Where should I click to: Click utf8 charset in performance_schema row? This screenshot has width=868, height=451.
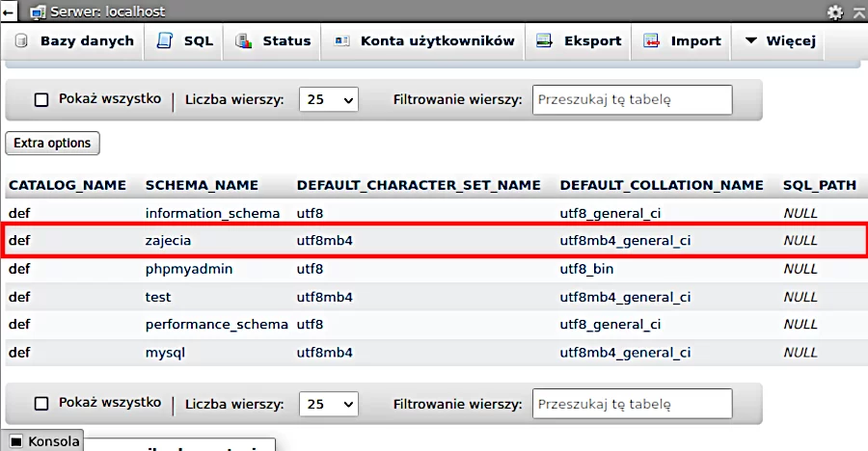coord(310,325)
